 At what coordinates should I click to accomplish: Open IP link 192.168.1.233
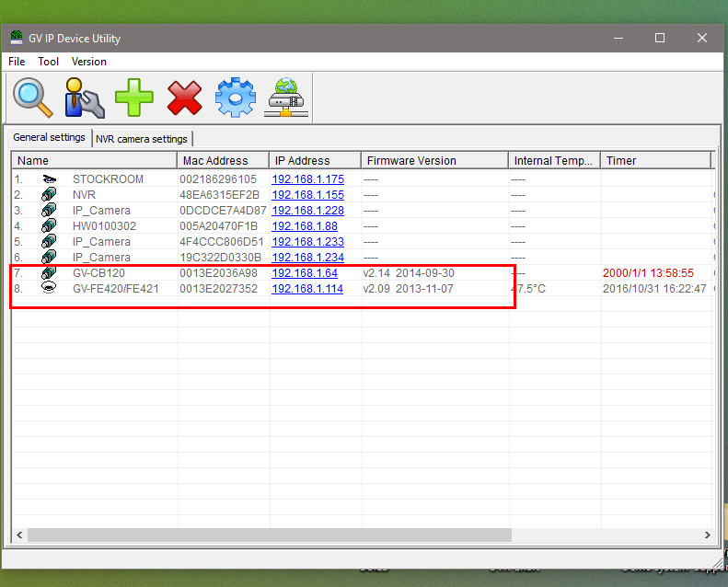click(307, 242)
